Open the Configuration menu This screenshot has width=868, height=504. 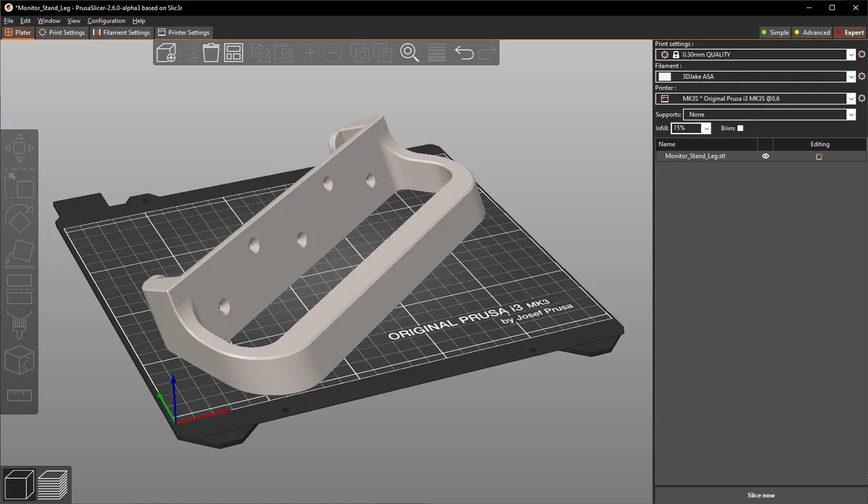(x=106, y=20)
